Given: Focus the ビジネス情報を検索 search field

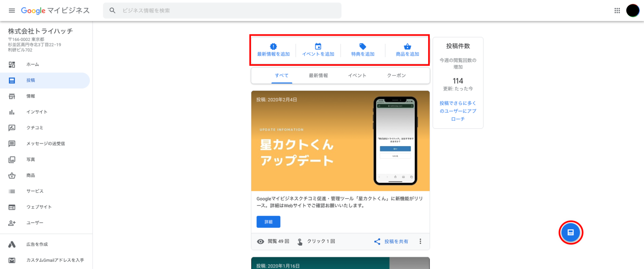Looking at the screenshot, I should pos(222,10).
